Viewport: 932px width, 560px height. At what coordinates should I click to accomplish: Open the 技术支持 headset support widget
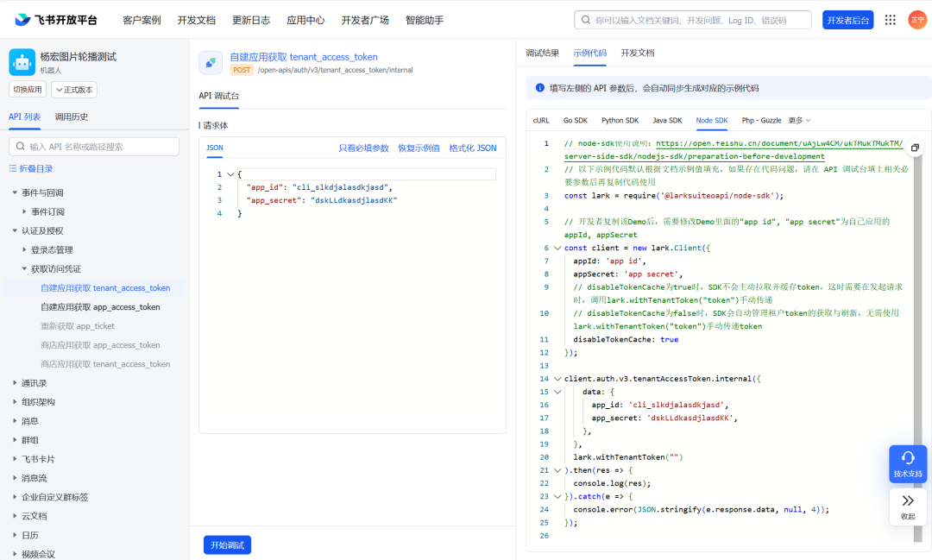(x=908, y=463)
